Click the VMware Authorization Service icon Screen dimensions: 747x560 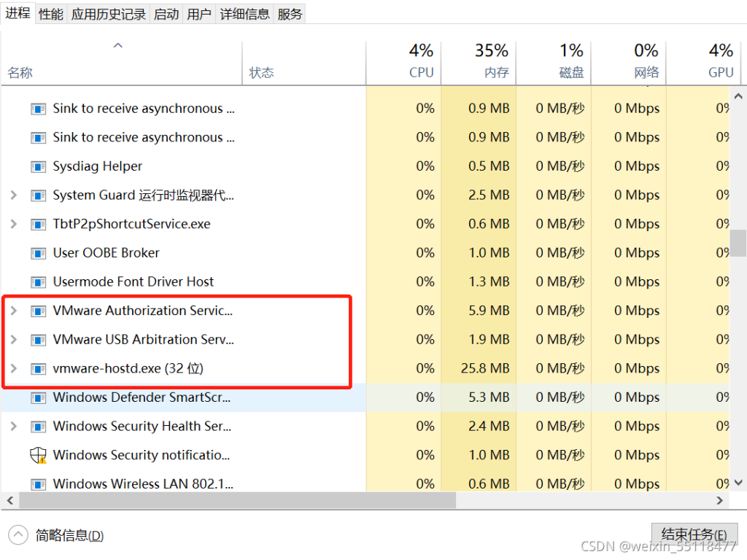(x=38, y=311)
